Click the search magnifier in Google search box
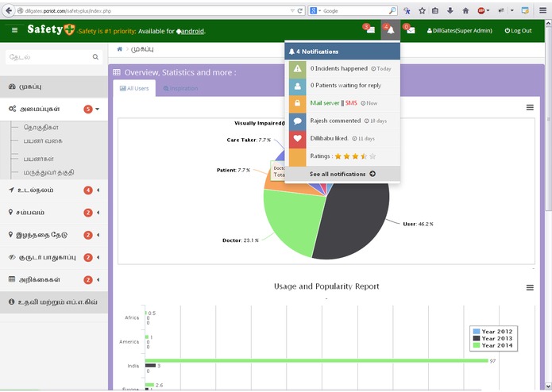 pyautogui.click(x=392, y=11)
